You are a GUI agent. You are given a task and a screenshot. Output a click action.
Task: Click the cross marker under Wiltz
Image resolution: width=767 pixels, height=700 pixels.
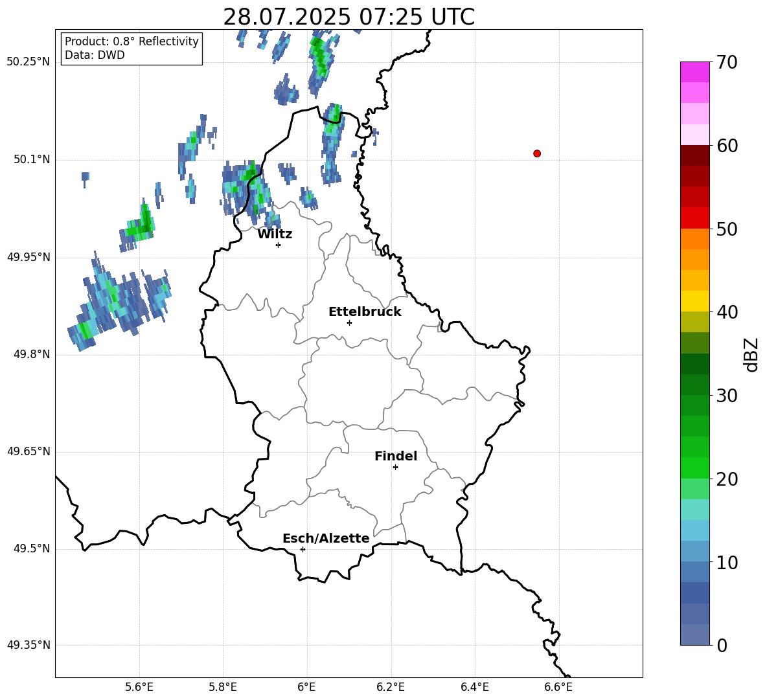[279, 245]
